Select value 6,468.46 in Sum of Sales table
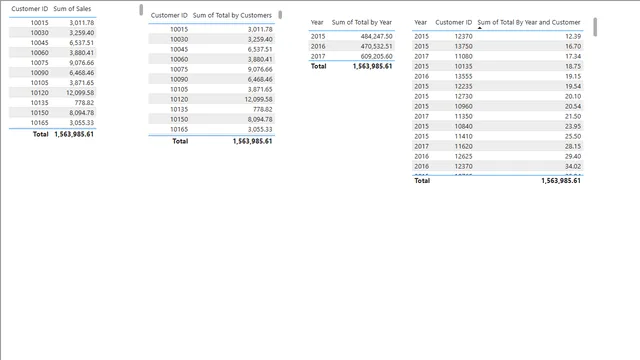The image size is (640, 360). 82,73
